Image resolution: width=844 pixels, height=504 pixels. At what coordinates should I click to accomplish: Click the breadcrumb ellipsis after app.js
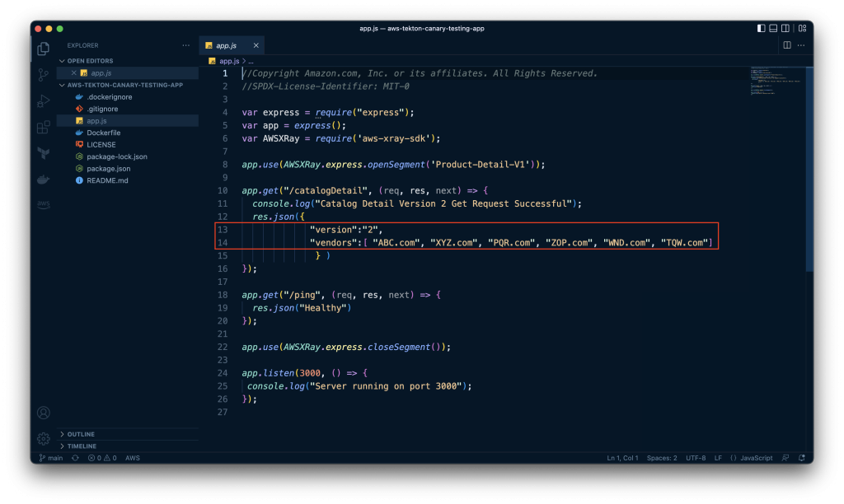[251, 61]
